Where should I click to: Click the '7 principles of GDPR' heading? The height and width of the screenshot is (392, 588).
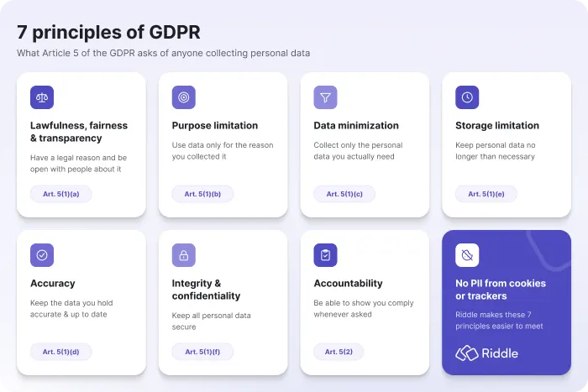tap(108, 32)
